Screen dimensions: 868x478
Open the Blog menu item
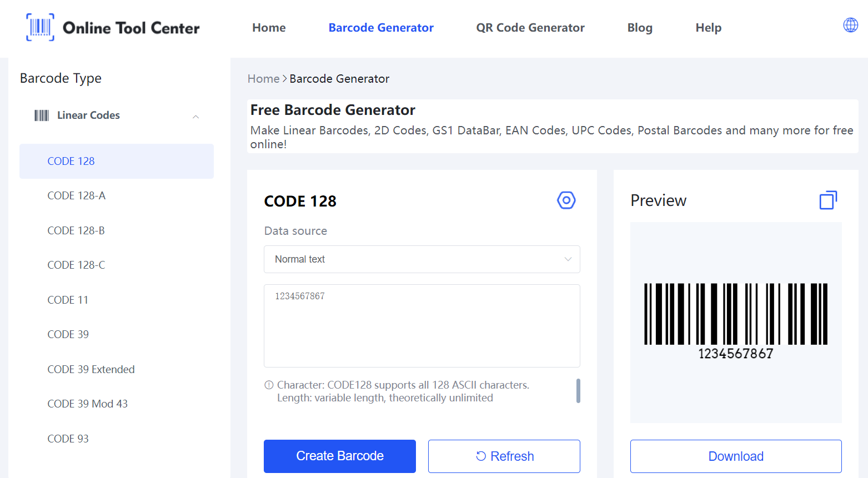point(640,28)
